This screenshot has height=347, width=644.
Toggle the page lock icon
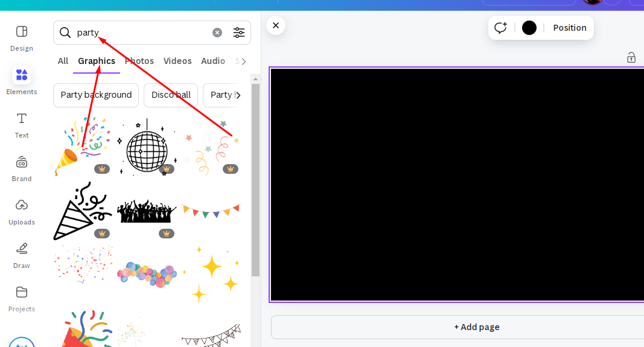(631, 57)
